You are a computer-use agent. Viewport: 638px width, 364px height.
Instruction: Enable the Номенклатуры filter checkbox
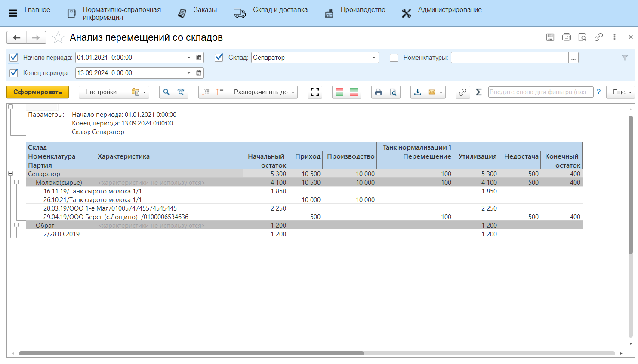pyautogui.click(x=394, y=58)
